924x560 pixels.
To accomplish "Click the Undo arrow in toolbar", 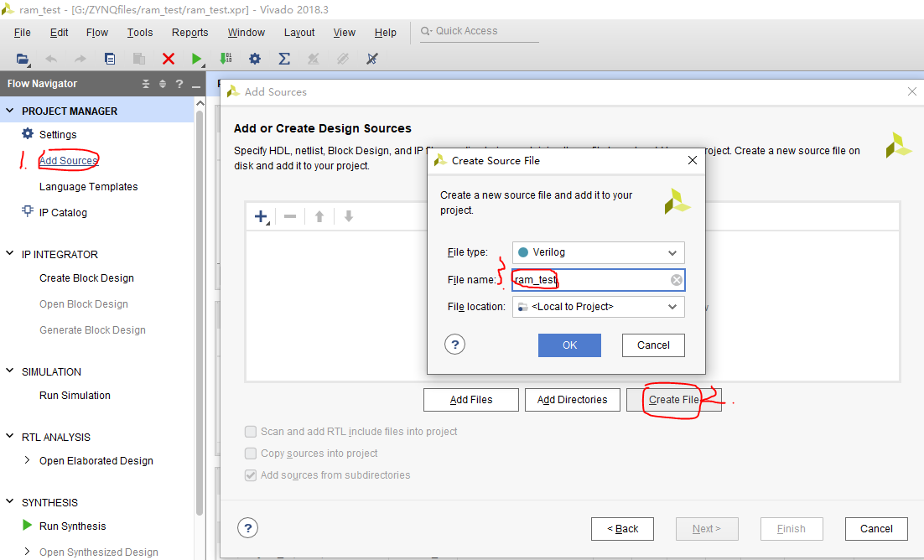I will point(51,59).
